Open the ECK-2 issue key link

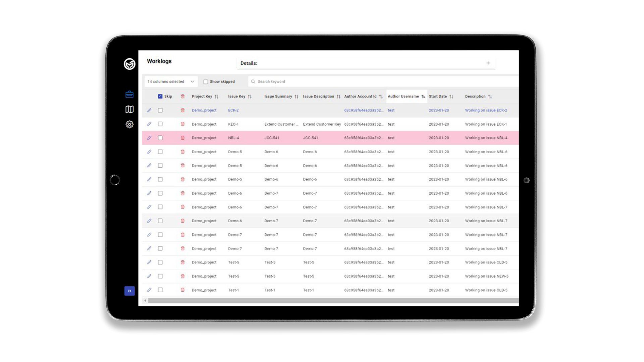[233, 110]
